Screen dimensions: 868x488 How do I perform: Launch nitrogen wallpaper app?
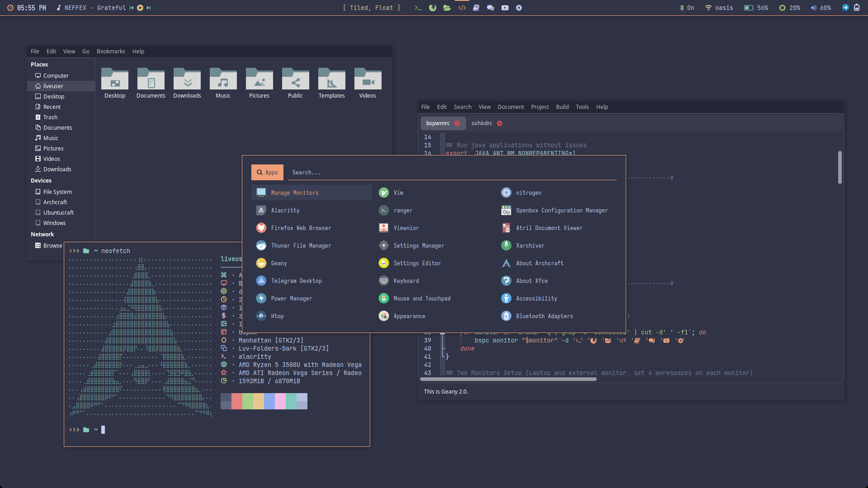pyautogui.click(x=528, y=193)
